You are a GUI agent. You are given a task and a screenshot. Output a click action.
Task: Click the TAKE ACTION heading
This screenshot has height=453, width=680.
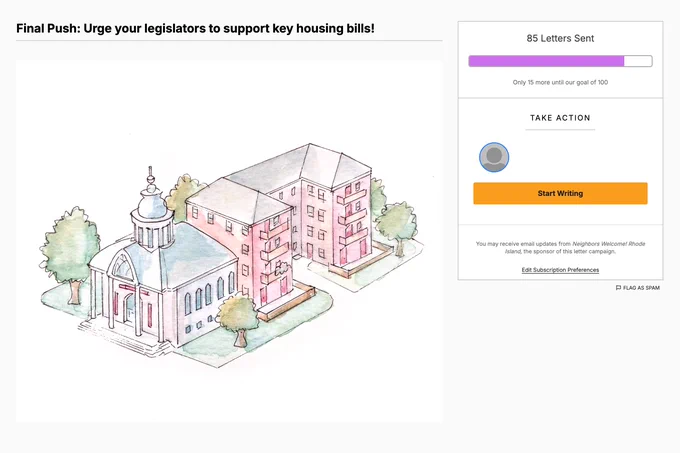point(560,118)
